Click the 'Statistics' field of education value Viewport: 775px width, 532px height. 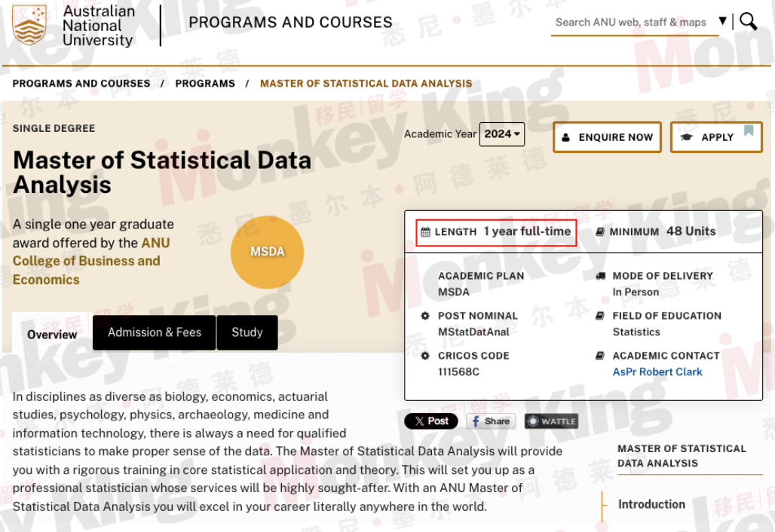[x=636, y=332]
